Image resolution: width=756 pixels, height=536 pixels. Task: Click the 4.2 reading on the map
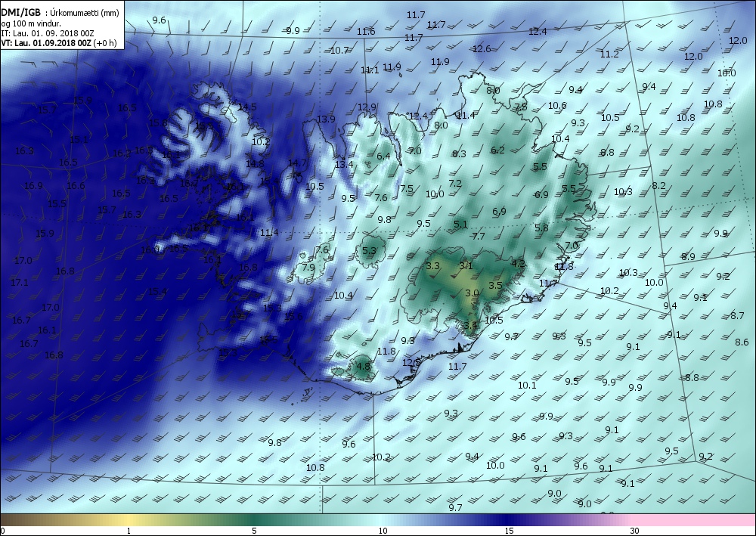tap(518, 263)
